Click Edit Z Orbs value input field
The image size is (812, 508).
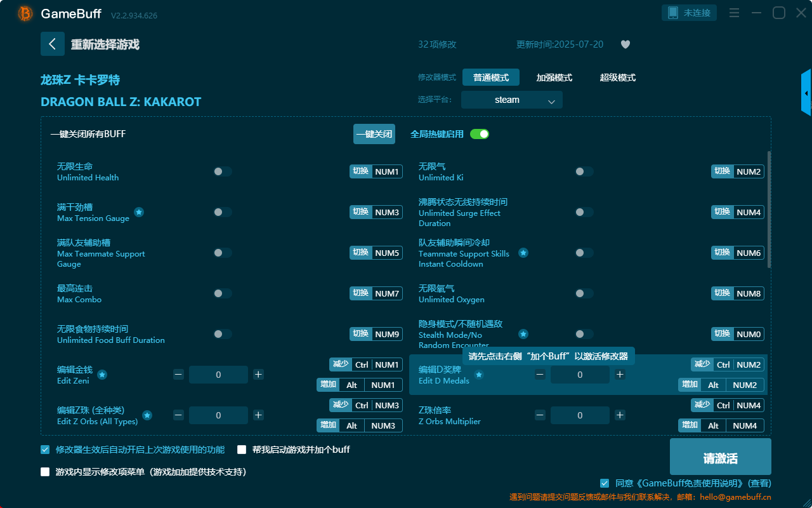click(218, 415)
